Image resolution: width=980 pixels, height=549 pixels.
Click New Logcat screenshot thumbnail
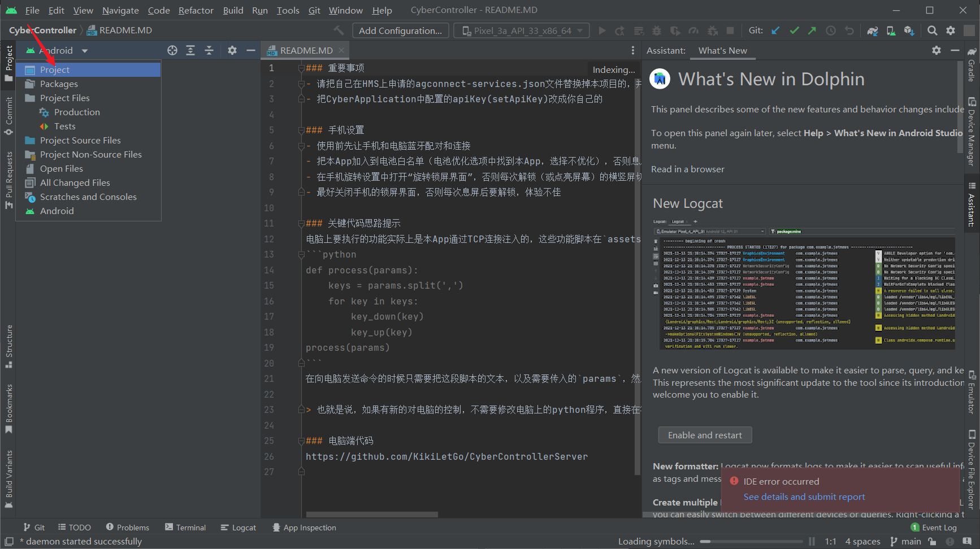pyautogui.click(x=804, y=284)
